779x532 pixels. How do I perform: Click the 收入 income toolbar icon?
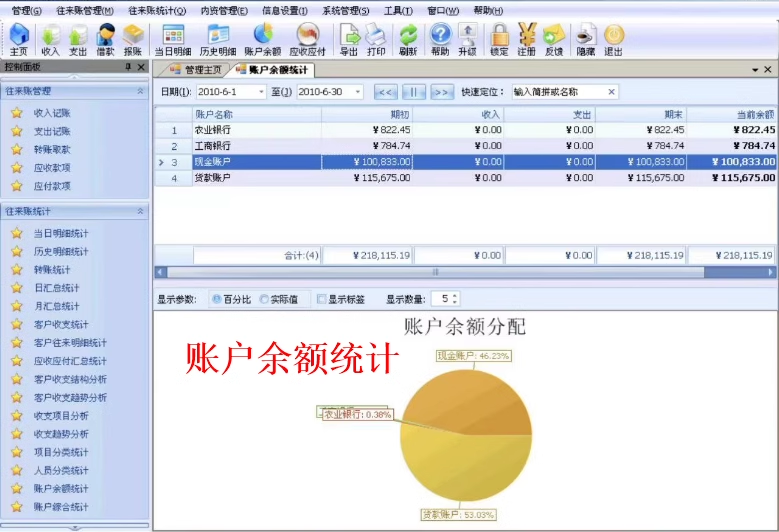pos(50,40)
